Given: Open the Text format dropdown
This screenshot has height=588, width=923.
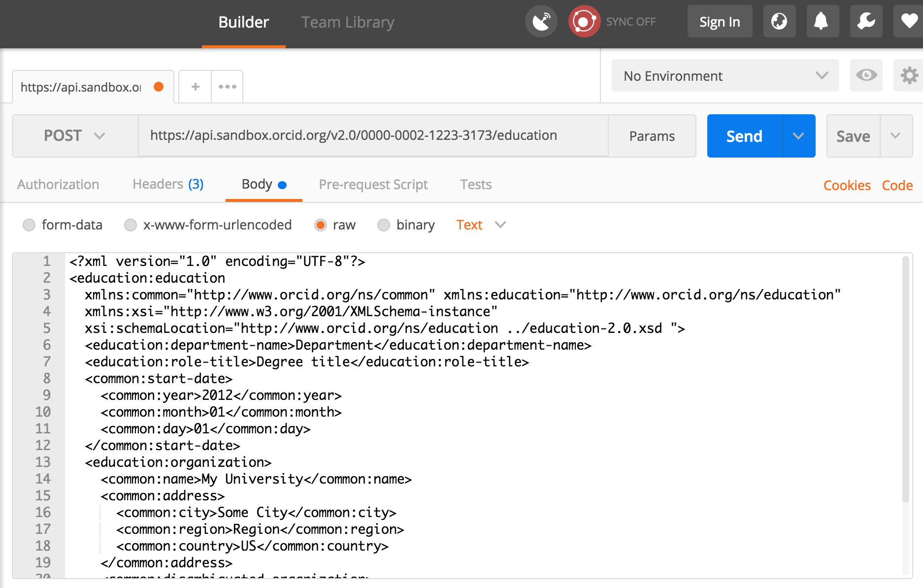Looking at the screenshot, I should pyautogui.click(x=481, y=225).
